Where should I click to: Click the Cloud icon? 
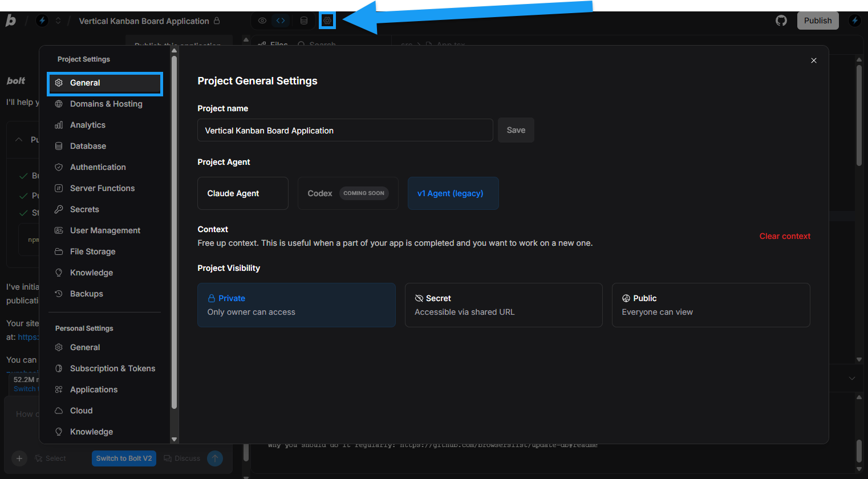click(59, 411)
